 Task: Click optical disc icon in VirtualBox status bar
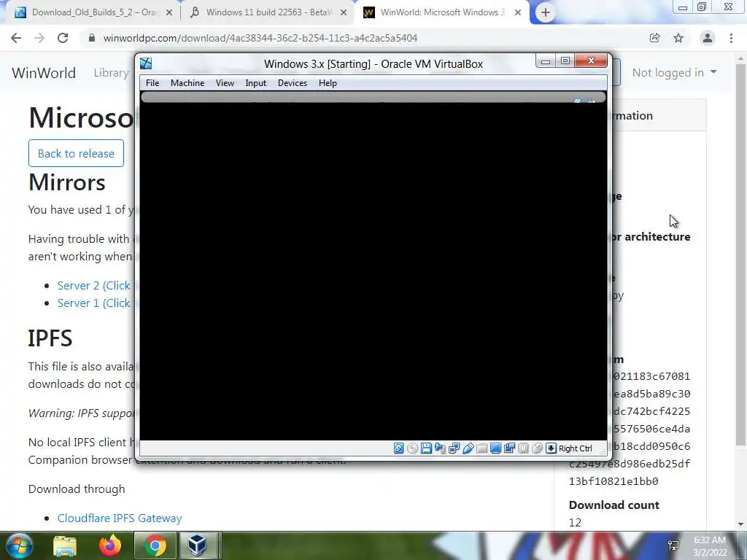tap(413, 448)
